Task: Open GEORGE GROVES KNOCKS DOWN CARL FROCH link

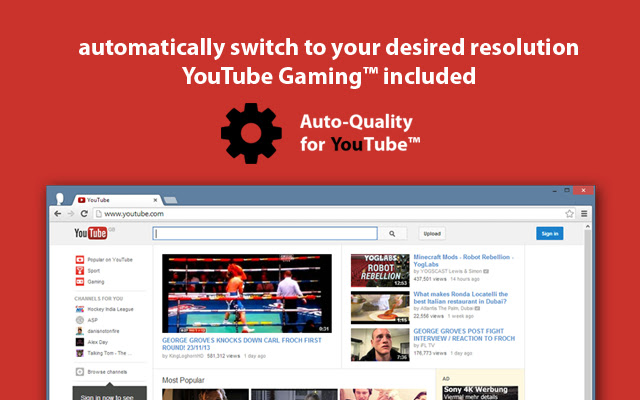Action: (x=242, y=344)
